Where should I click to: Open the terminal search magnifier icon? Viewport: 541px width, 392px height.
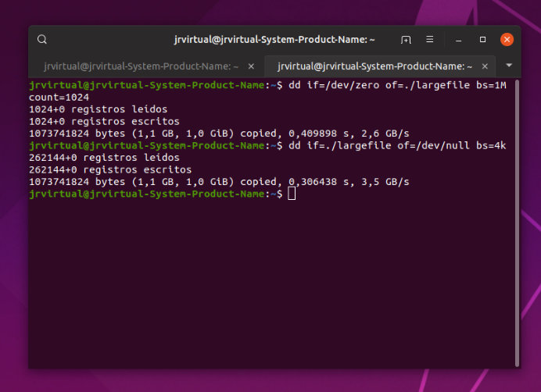[x=42, y=39]
